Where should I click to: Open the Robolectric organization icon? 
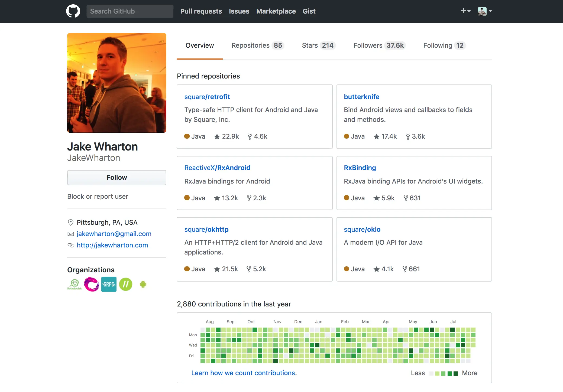pos(75,284)
